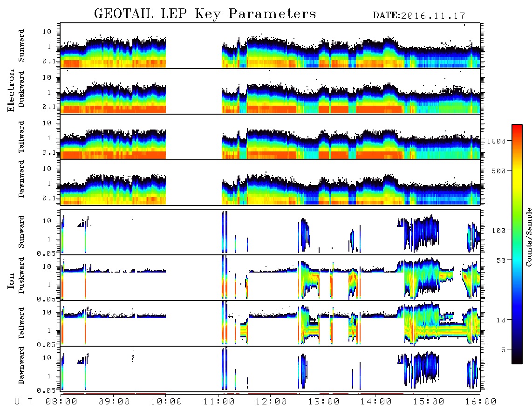Click the '16:00' time tick label
The image size is (532, 410).
[481, 402]
